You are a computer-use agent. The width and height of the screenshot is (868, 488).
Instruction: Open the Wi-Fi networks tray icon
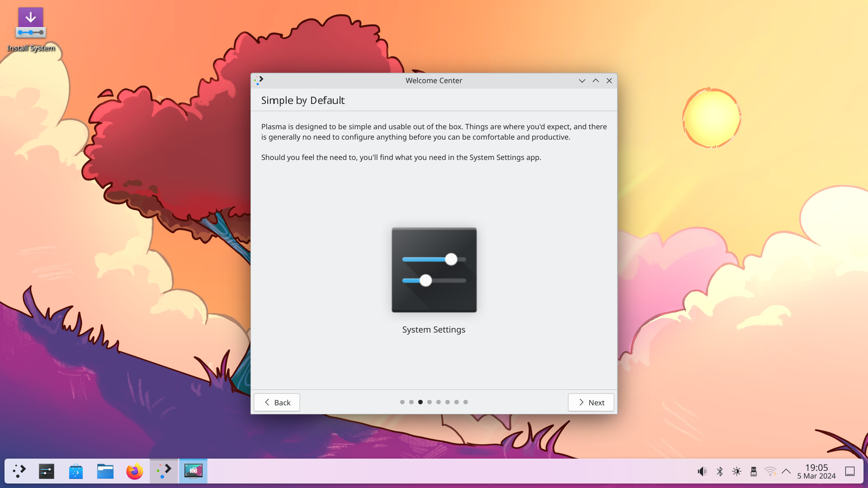click(x=770, y=472)
